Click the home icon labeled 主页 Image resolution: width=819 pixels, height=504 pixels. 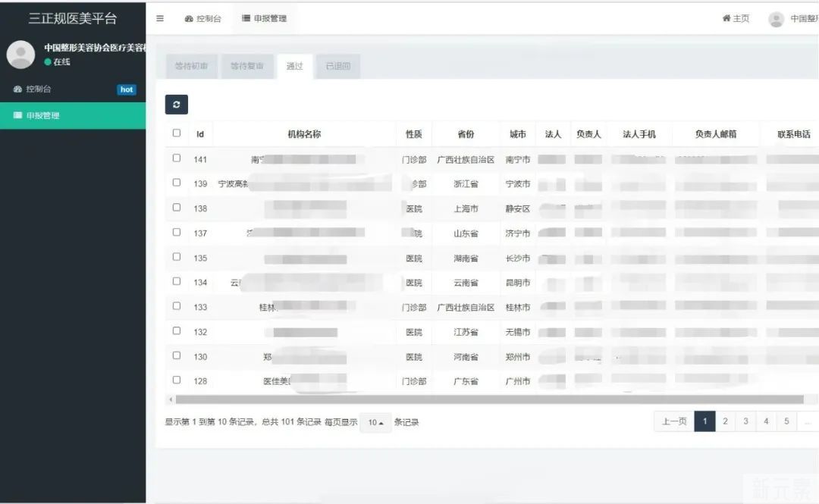[735, 18]
